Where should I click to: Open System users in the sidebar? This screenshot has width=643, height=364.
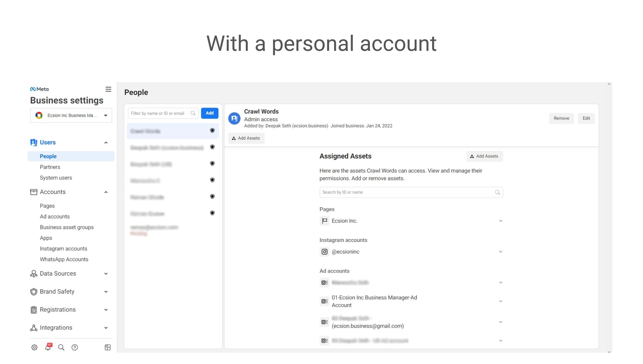coord(56,178)
